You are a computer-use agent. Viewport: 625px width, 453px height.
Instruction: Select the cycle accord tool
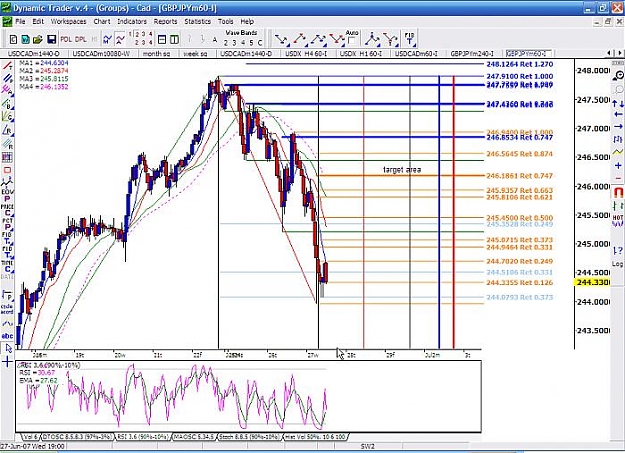coord(7,309)
